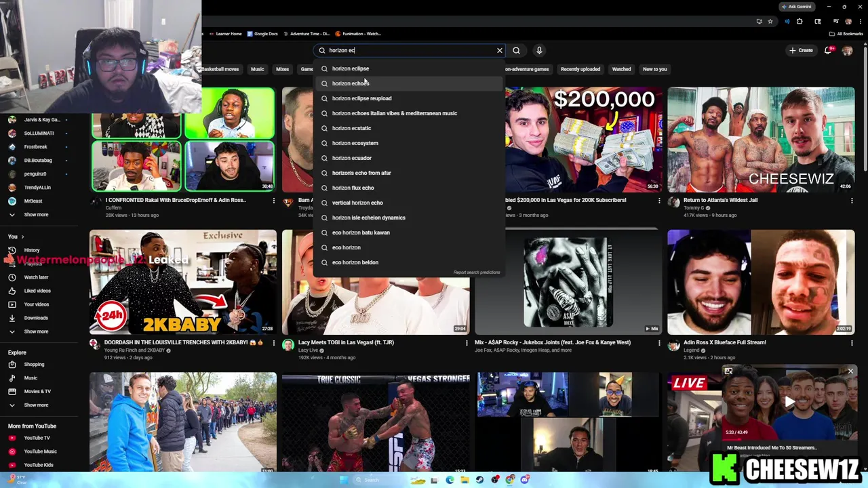The height and width of the screenshot is (488, 868).
Task: Choose suggestion 'horizon ecuador'
Action: (x=410, y=158)
